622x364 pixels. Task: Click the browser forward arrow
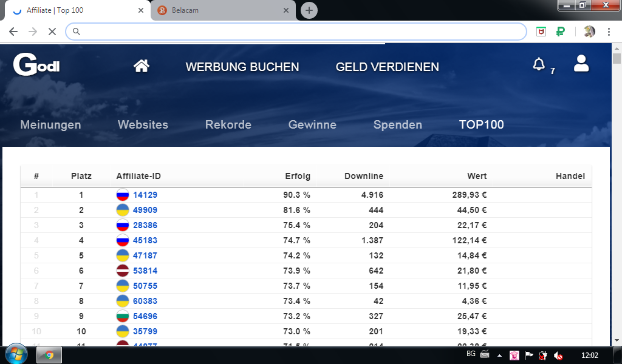click(33, 32)
